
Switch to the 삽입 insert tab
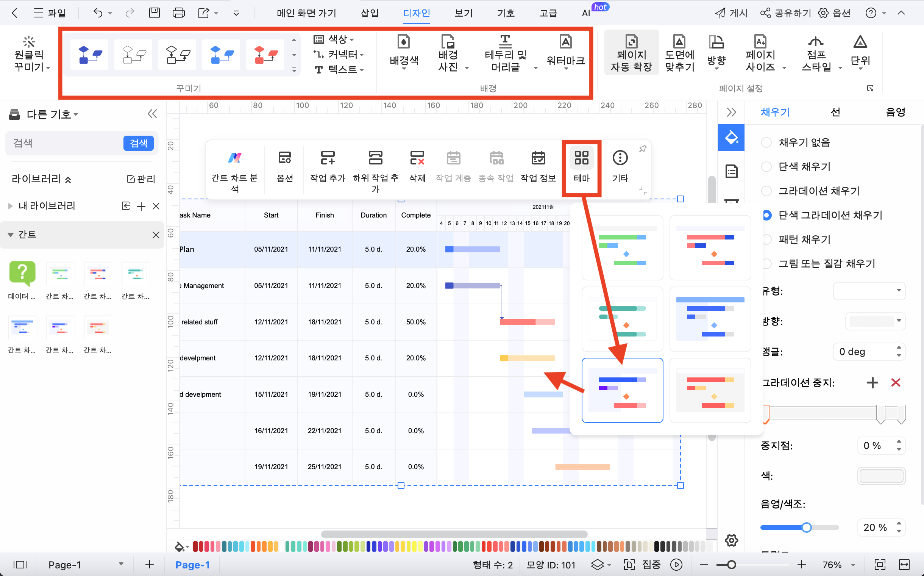click(x=370, y=13)
